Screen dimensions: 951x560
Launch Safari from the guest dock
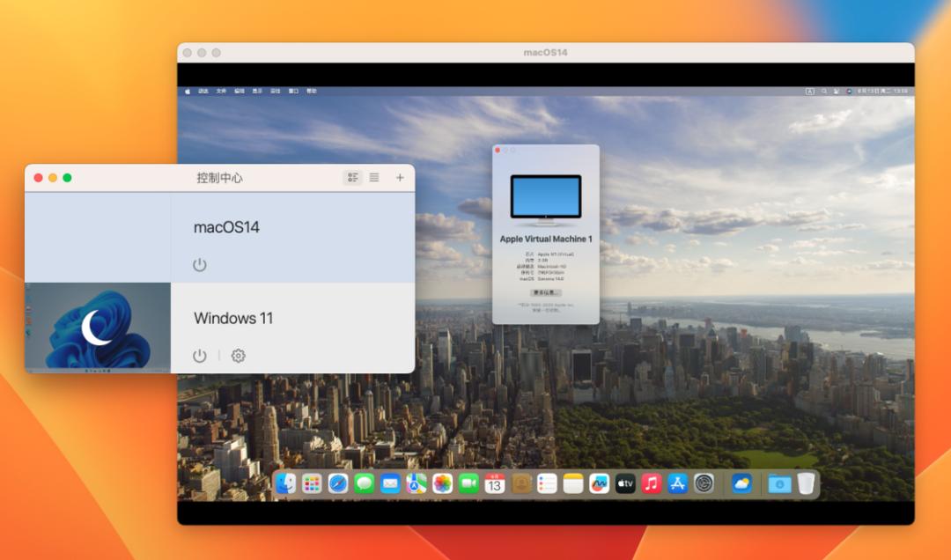(x=338, y=483)
